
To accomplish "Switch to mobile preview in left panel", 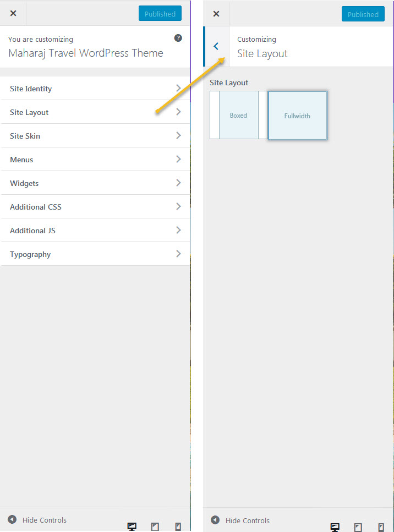I will (178, 526).
